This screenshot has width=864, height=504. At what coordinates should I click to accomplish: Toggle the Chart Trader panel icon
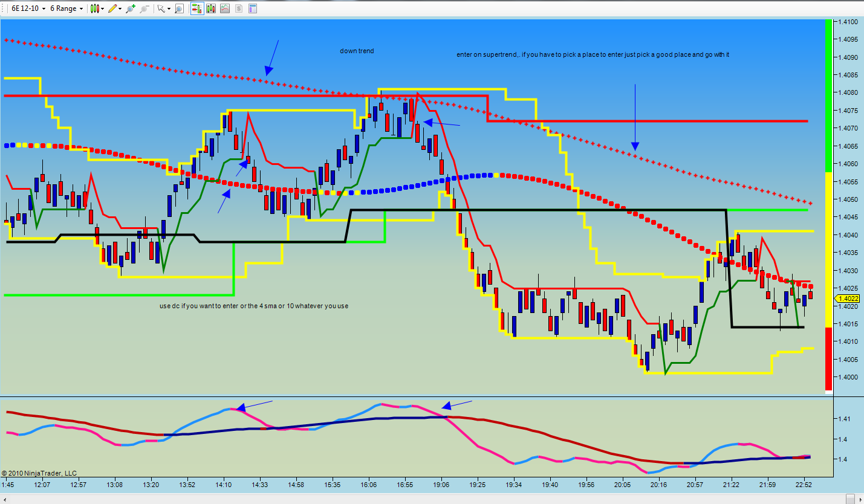point(197,8)
